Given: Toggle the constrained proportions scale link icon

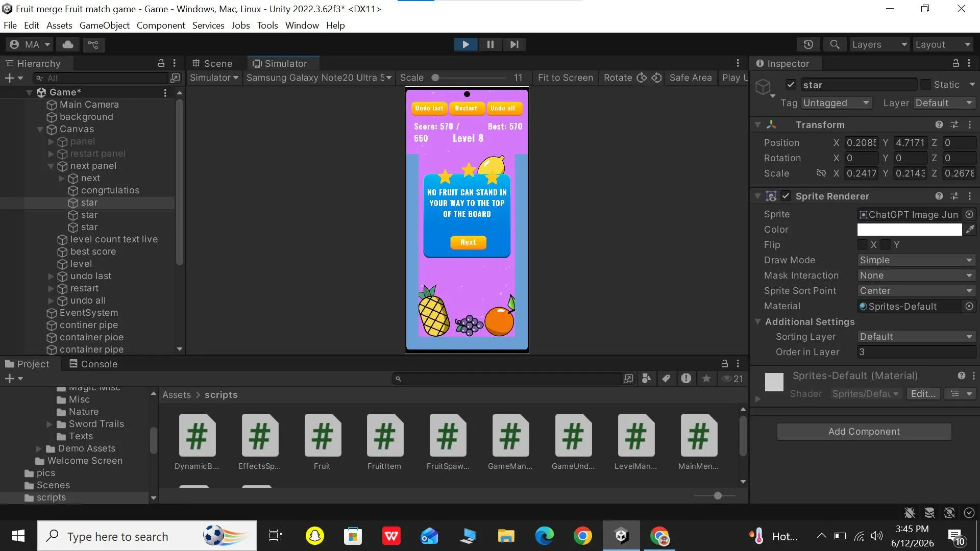Looking at the screenshot, I should pos(821,173).
